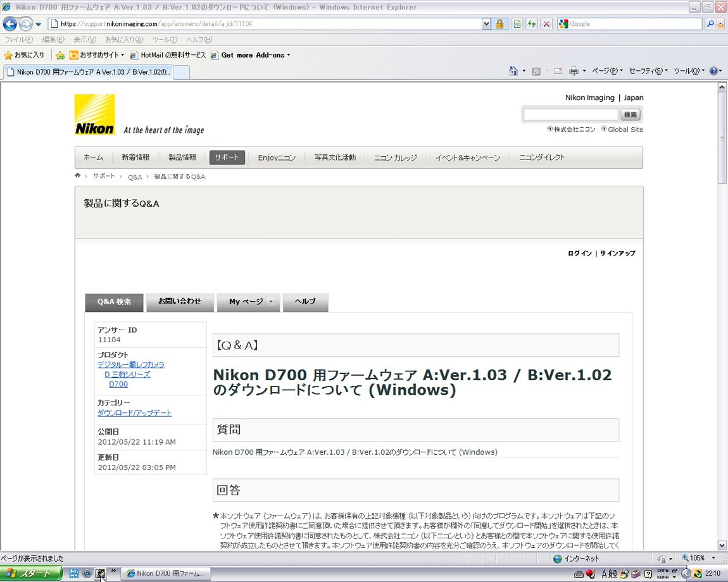Image resolution: width=728 pixels, height=582 pixels.
Task: Open the 105% zoom level control
Action: click(698, 559)
